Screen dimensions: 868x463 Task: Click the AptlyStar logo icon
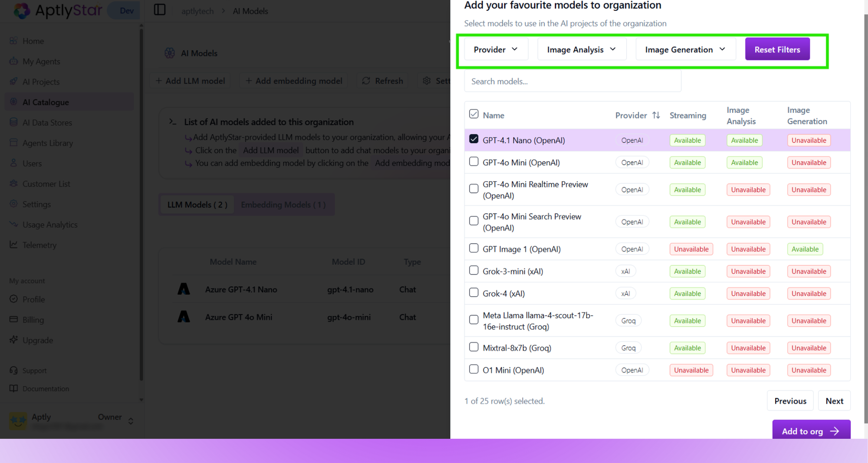pos(22,10)
